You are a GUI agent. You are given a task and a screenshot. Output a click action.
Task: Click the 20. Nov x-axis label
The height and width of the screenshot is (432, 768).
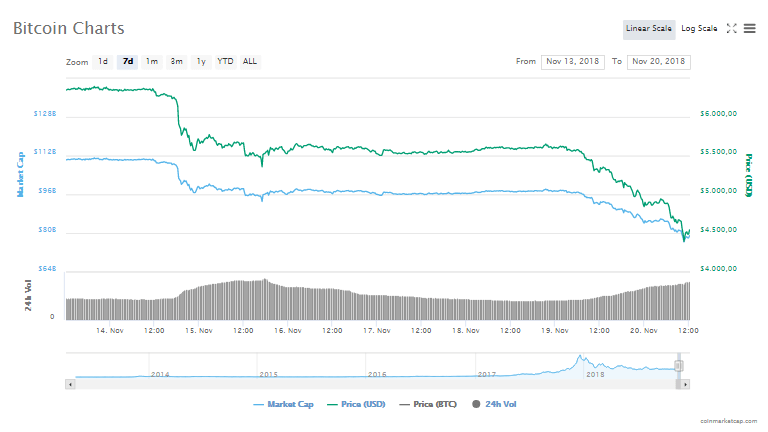coord(644,331)
